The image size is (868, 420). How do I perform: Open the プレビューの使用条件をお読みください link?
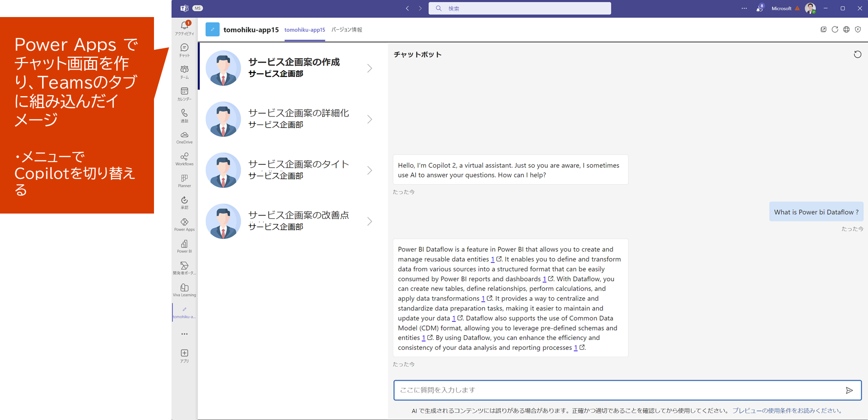(787, 411)
